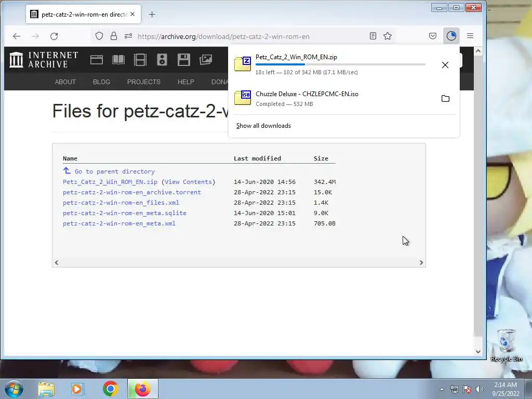This screenshot has width=532, height=399.
Task: Close the petz-catz-2-win-rom-en tab
Action: pyautogui.click(x=132, y=14)
